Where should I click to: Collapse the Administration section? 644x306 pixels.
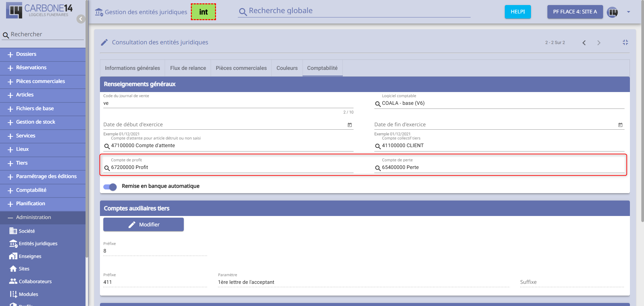34,217
